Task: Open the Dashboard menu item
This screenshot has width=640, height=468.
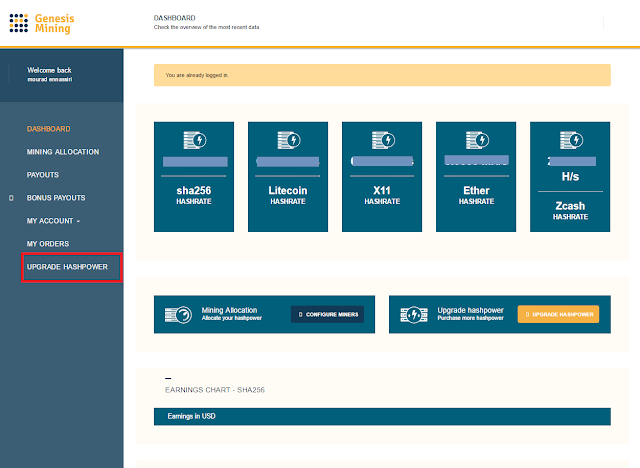Action: 49,129
